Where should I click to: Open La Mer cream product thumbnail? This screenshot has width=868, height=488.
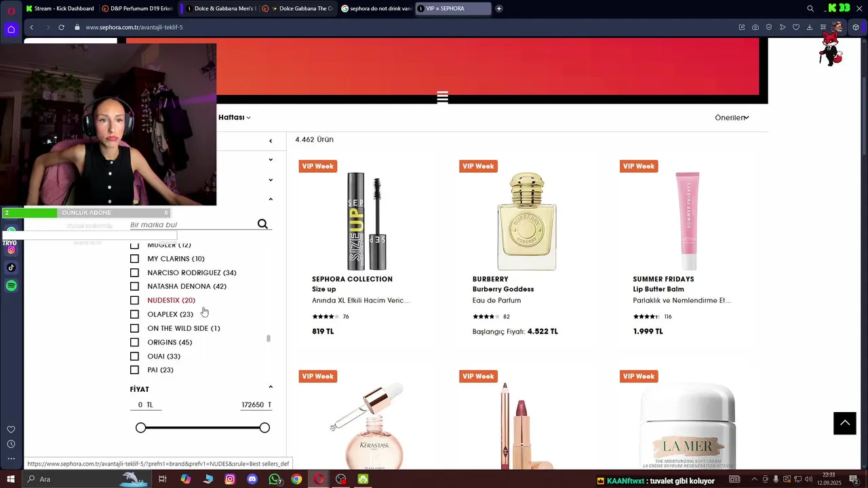tap(688, 426)
